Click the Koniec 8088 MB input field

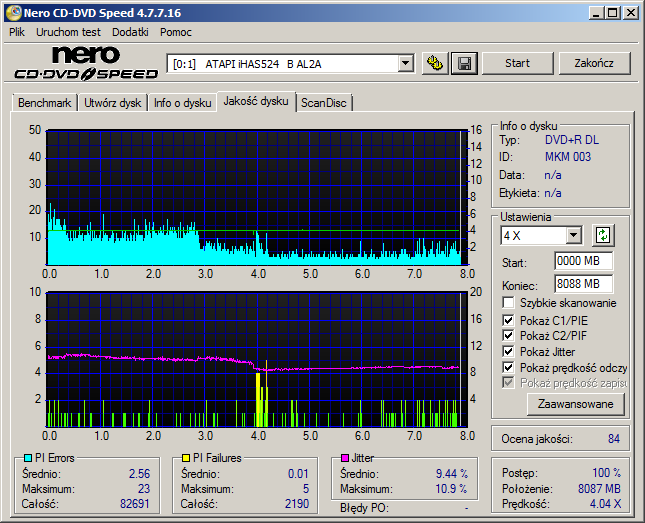pyautogui.click(x=583, y=284)
